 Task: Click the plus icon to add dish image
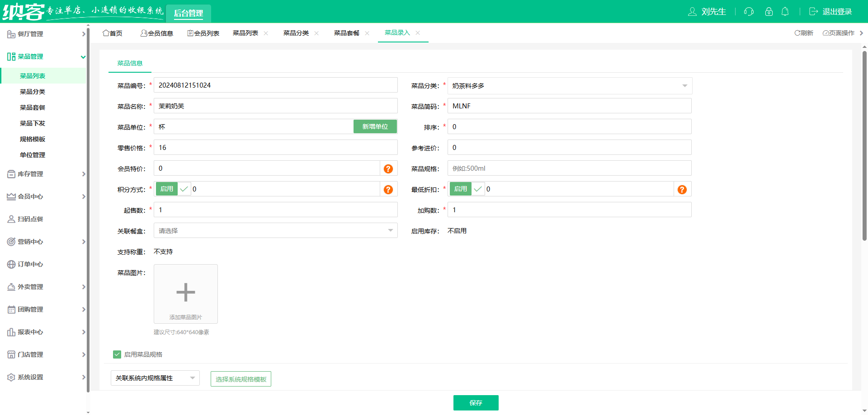coord(185,293)
